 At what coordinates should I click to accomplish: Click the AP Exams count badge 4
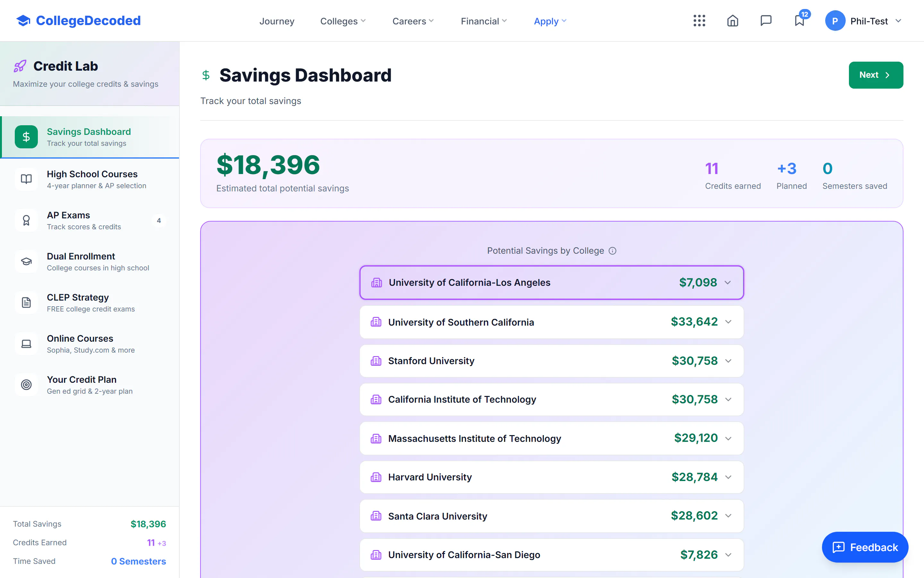pos(159,221)
